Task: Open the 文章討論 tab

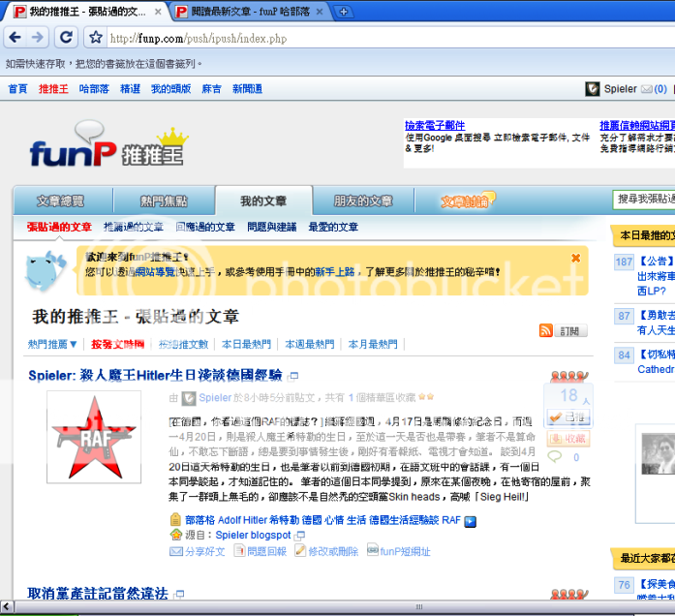Action: [x=468, y=200]
